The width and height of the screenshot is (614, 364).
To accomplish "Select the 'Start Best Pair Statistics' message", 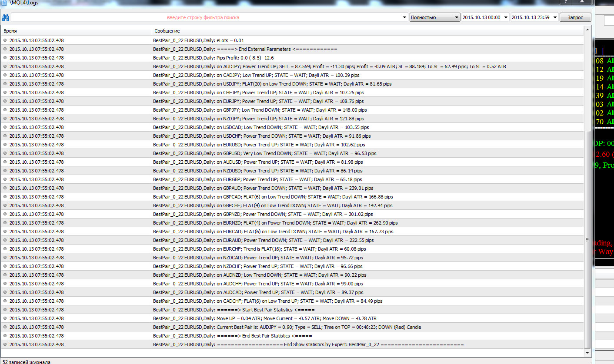I will [x=292, y=310].
